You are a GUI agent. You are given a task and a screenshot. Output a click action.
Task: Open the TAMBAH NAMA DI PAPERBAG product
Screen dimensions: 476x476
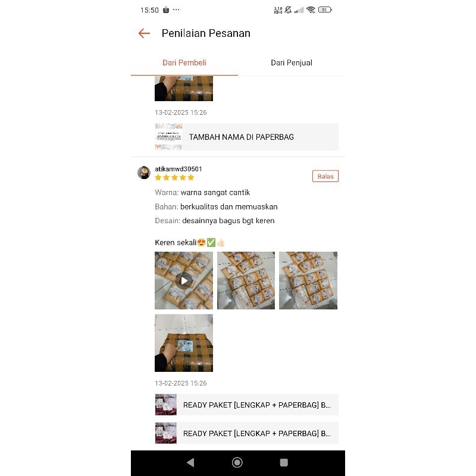(246, 137)
